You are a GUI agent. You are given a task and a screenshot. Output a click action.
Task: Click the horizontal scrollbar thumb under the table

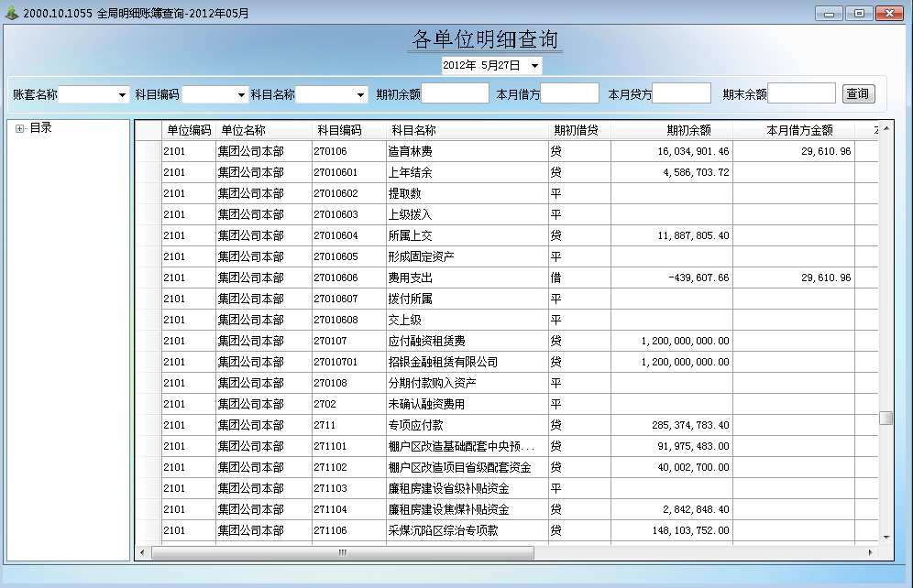[x=342, y=552]
